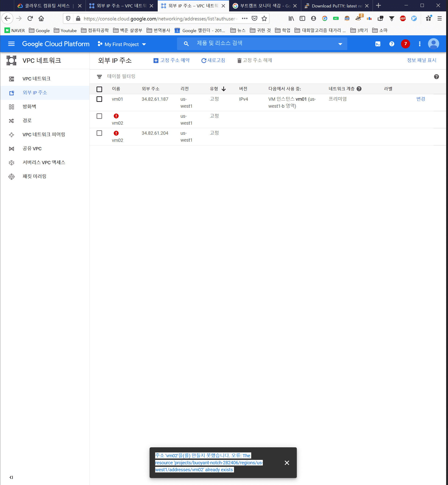
Task: Click 고정 주소 예약 button
Action: (x=171, y=60)
